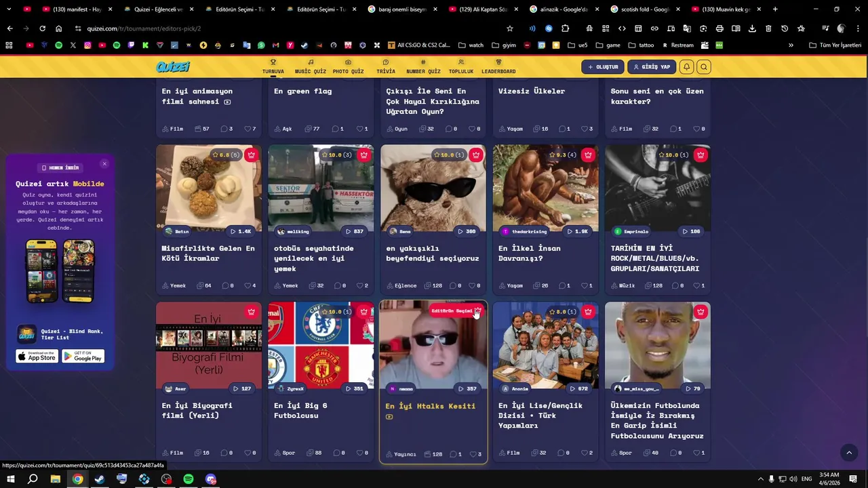Go to the Trivia section
868x488 pixels.
[x=386, y=66]
